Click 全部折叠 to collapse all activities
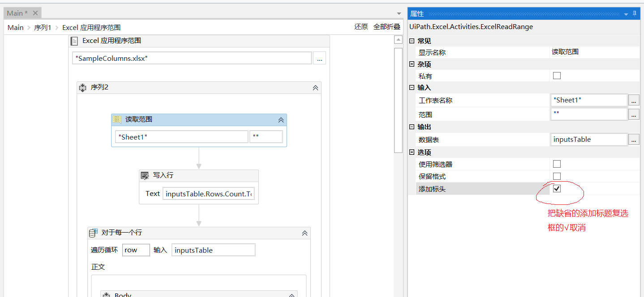The height and width of the screenshot is (297, 644). click(386, 27)
